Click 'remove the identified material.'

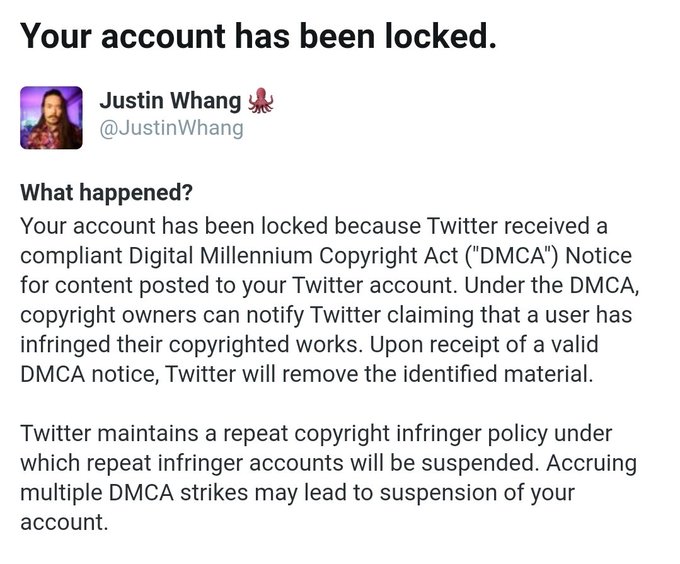pos(438,374)
